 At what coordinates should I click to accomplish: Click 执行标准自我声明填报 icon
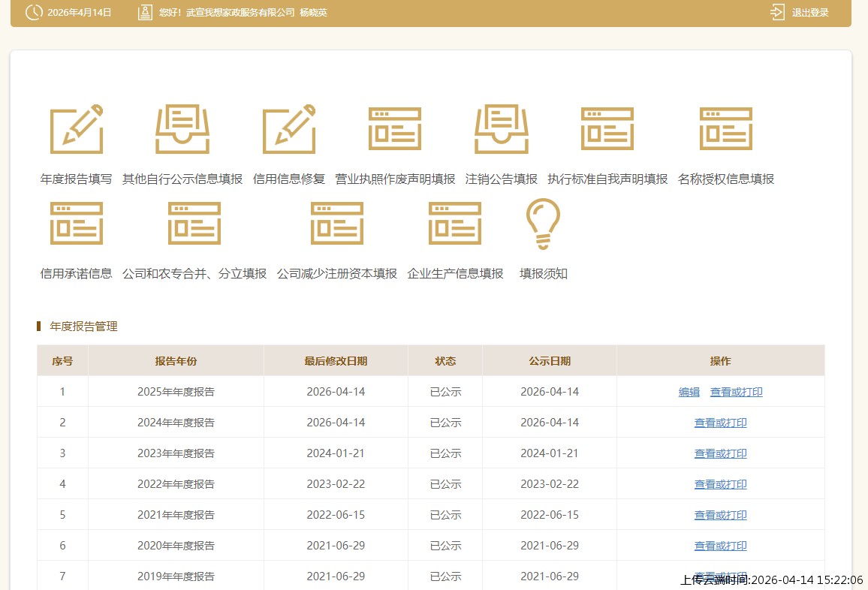click(x=607, y=130)
